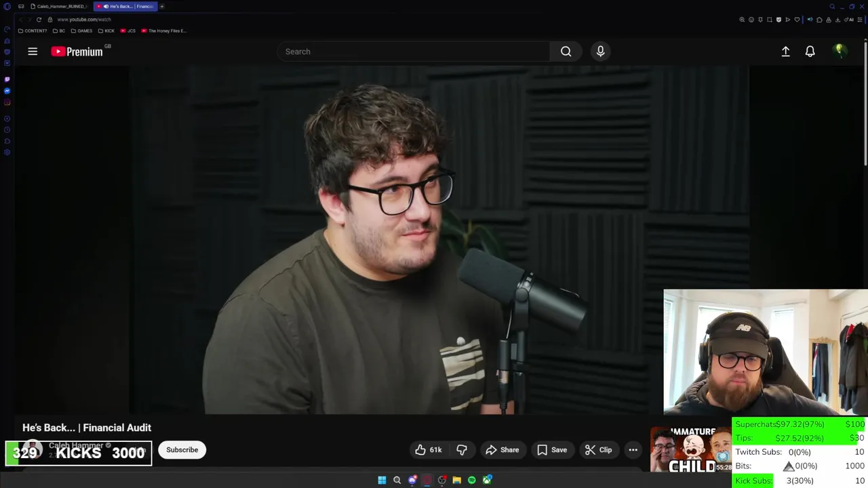This screenshot has width=868, height=488.
Task: Open the IMMATURE CHILD recommended video thumbnail
Action: pyautogui.click(x=690, y=449)
